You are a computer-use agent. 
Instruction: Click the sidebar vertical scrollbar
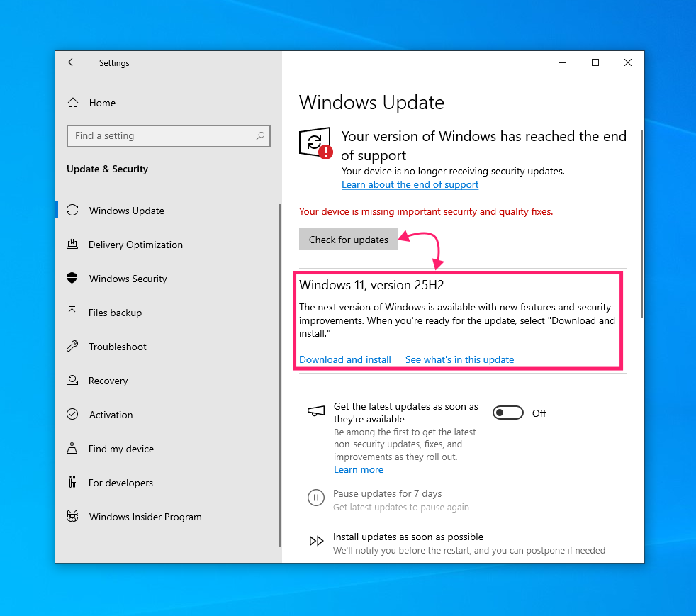(280, 375)
